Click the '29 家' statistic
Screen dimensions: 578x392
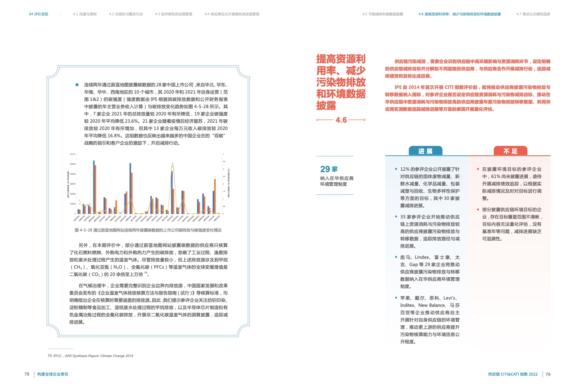[329, 169]
